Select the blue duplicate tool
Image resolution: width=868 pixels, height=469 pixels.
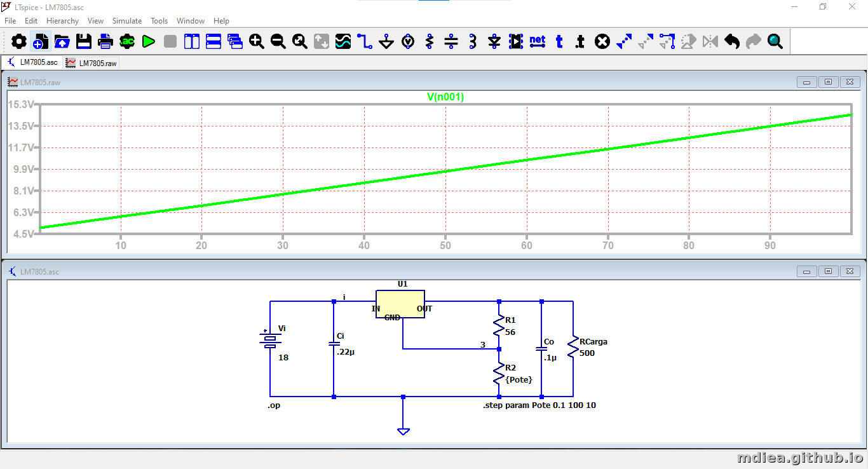[624, 42]
